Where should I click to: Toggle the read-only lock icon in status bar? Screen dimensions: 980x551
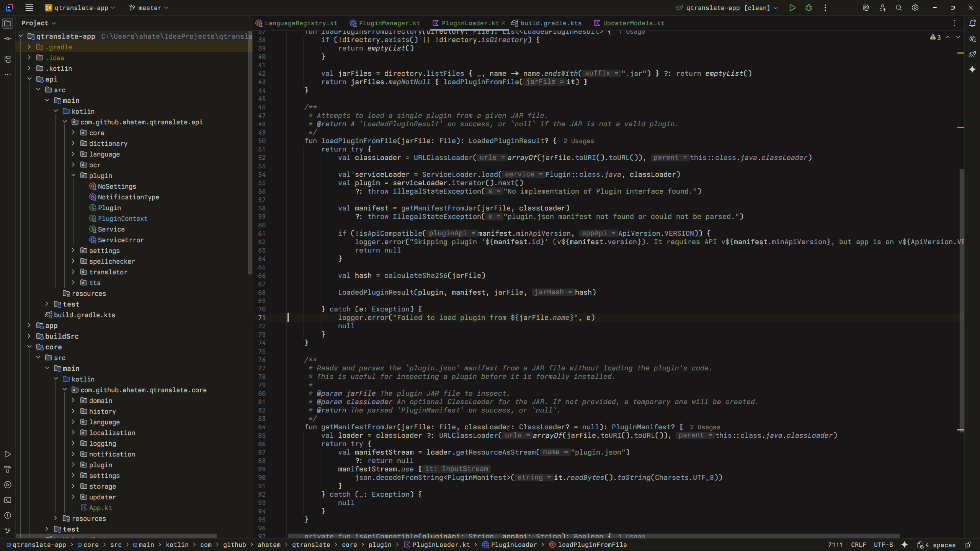(x=968, y=544)
